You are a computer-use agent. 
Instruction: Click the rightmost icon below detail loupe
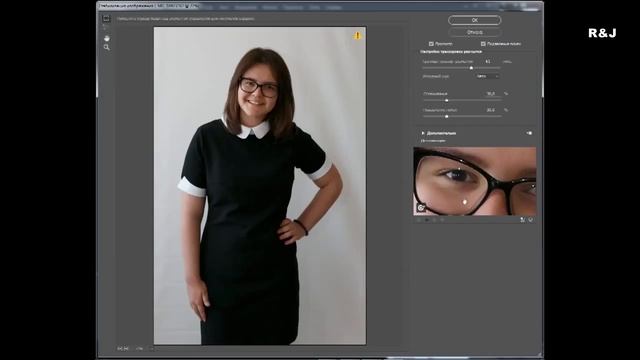531,220
